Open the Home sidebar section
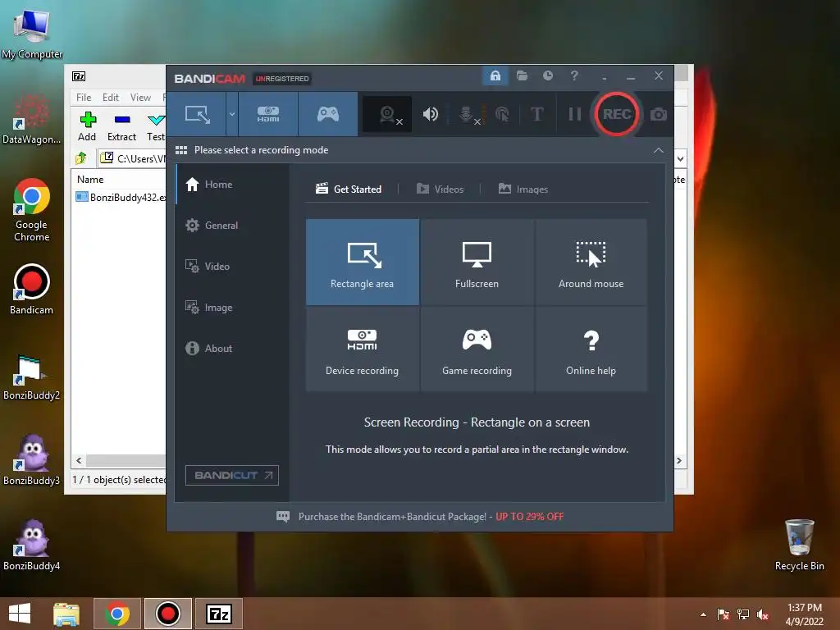The width and height of the screenshot is (840, 630). pyautogui.click(x=232, y=185)
